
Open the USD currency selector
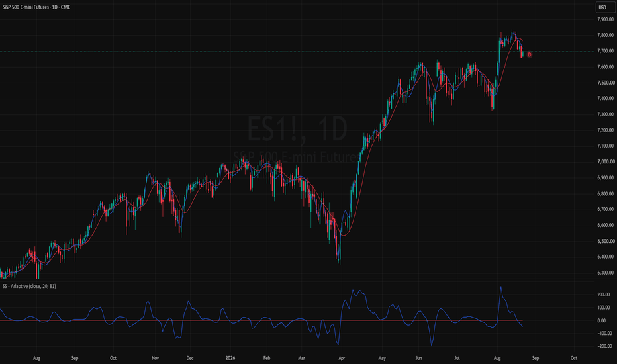[605, 7]
